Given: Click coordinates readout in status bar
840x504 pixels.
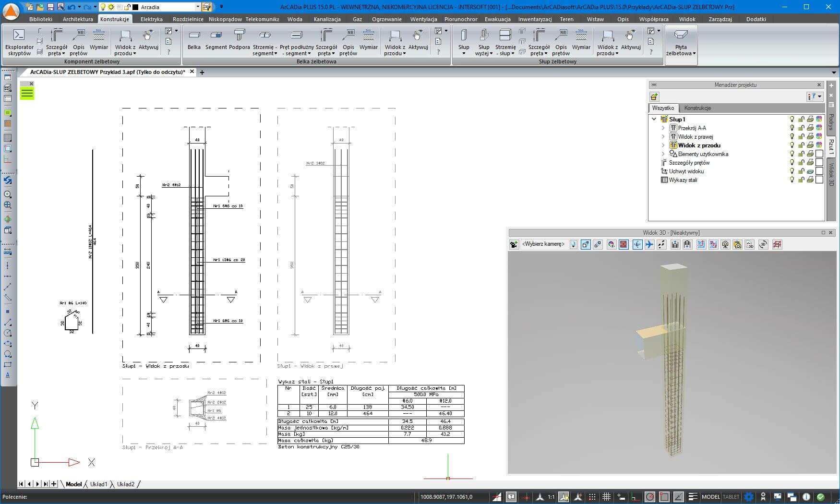Looking at the screenshot, I should tap(446, 497).
